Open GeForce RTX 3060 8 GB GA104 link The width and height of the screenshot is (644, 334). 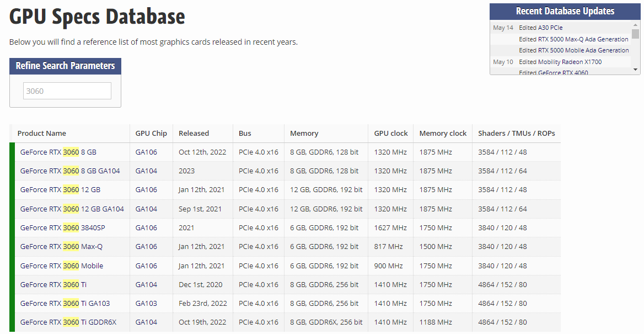pyautogui.click(x=70, y=171)
